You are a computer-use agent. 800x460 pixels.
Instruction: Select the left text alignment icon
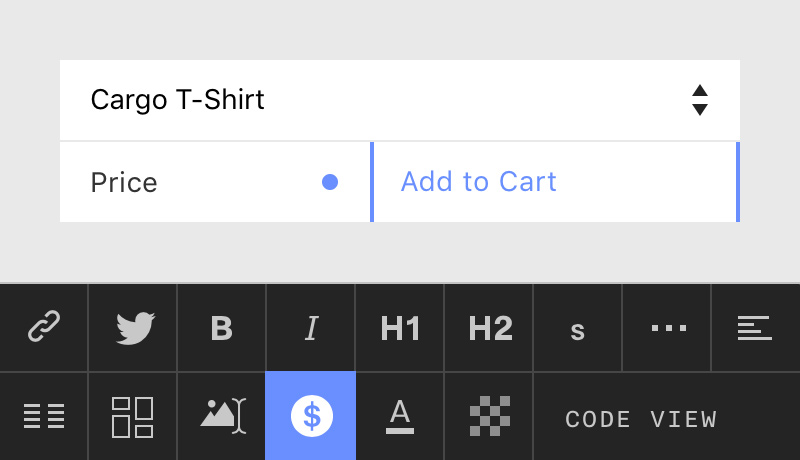tap(756, 327)
